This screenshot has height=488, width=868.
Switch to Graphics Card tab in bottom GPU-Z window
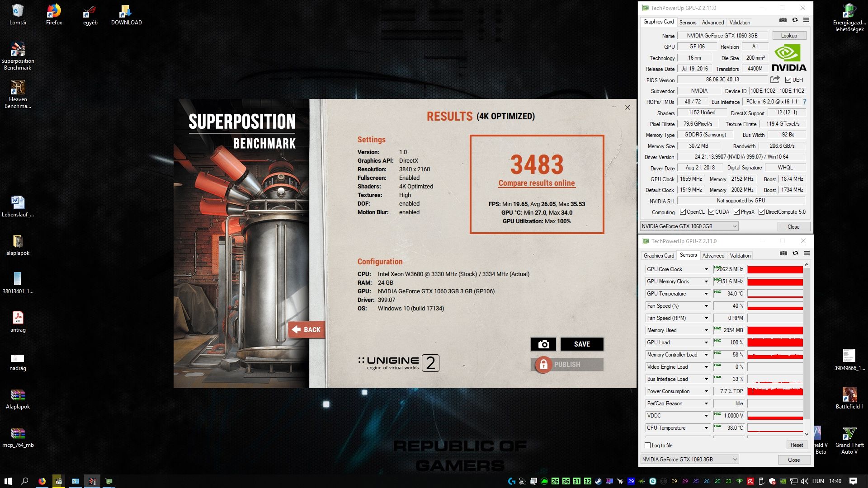tap(659, 256)
